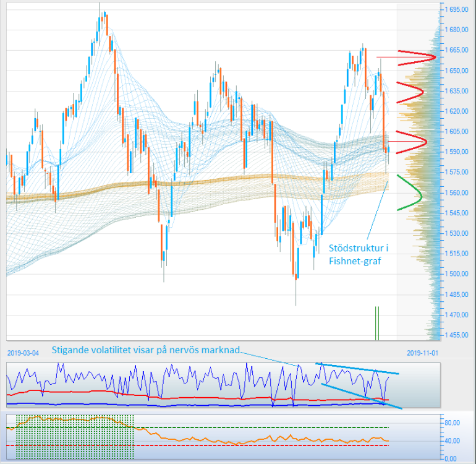Click the 0,00 indicator scale label
Viewport: 476px width, 464px height.
pyautogui.click(x=451, y=458)
